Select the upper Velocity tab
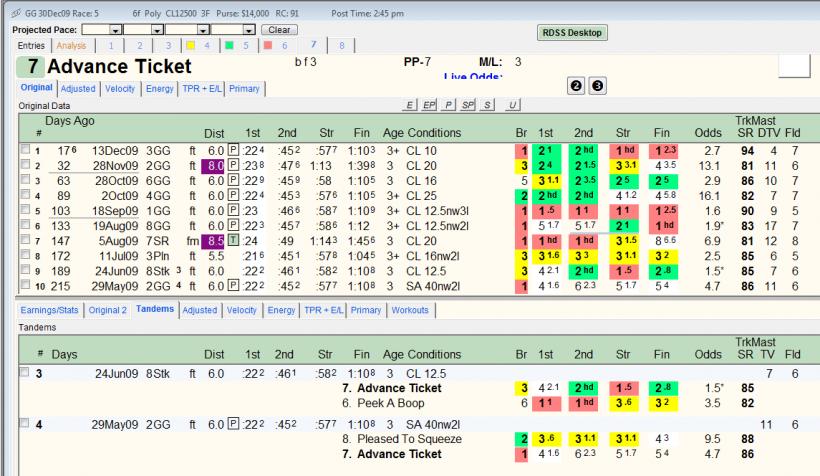 (x=120, y=88)
